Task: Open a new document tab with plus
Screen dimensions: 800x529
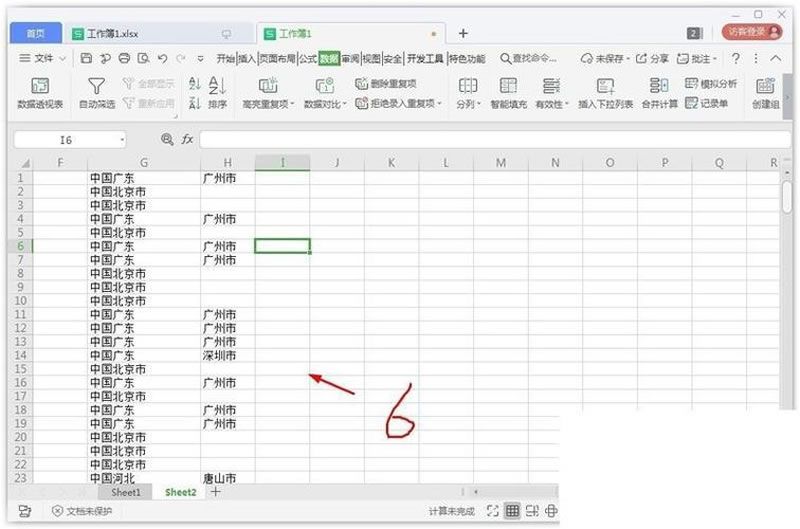Action: tap(463, 33)
